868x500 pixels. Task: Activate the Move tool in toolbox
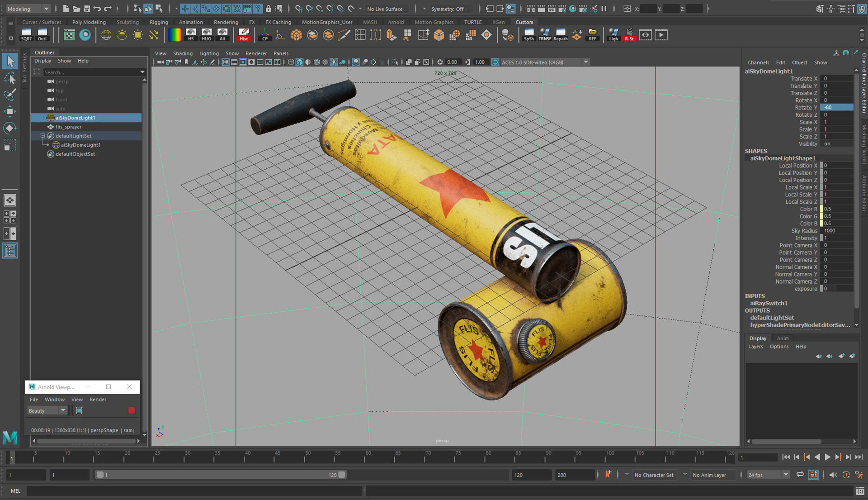tap(10, 111)
